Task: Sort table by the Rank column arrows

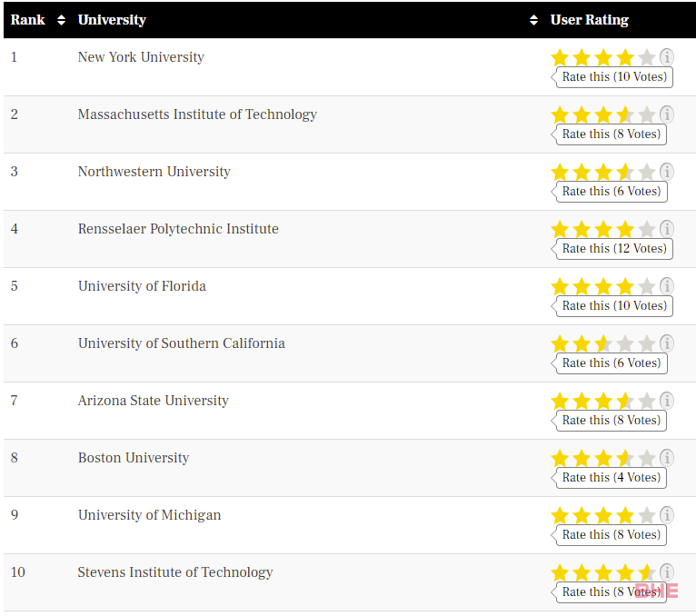Action: click(61, 20)
